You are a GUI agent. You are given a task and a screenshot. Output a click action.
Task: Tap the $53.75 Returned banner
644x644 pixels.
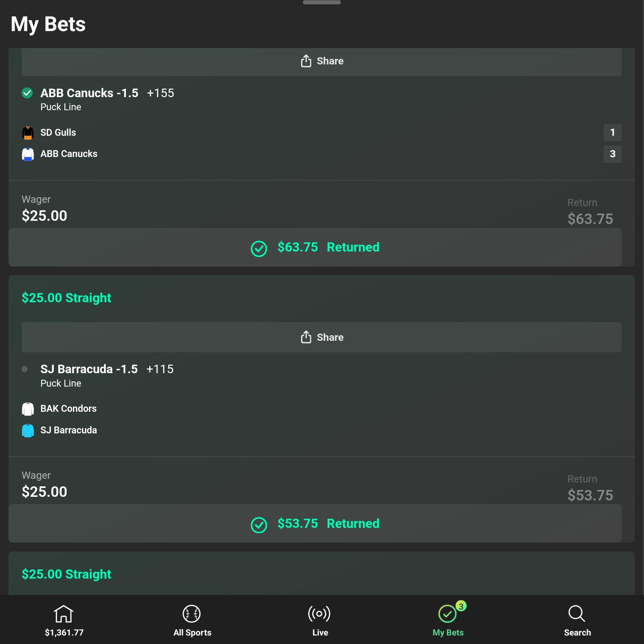coord(315,523)
